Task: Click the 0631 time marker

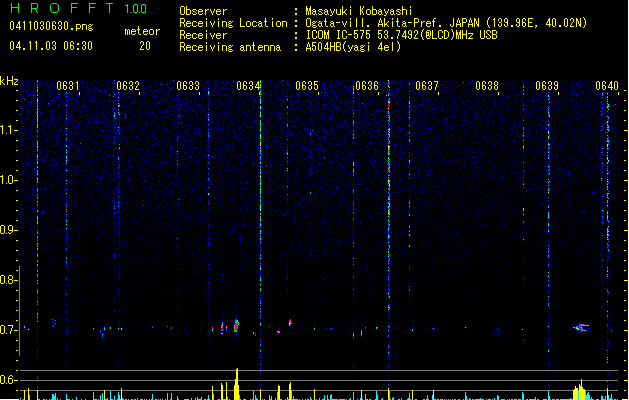Action: click(x=67, y=86)
